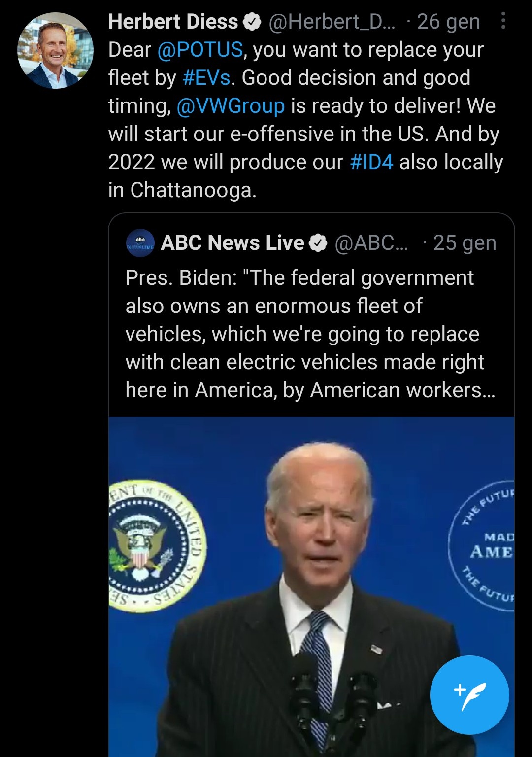
Task: Open Herbert Diess display name
Action: tap(173, 22)
